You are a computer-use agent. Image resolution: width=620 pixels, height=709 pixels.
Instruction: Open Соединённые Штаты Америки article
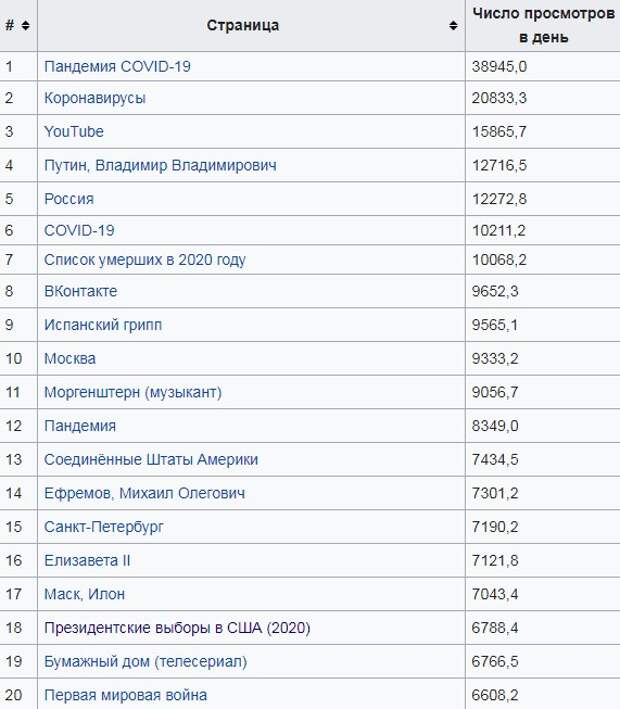click(x=151, y=459)
